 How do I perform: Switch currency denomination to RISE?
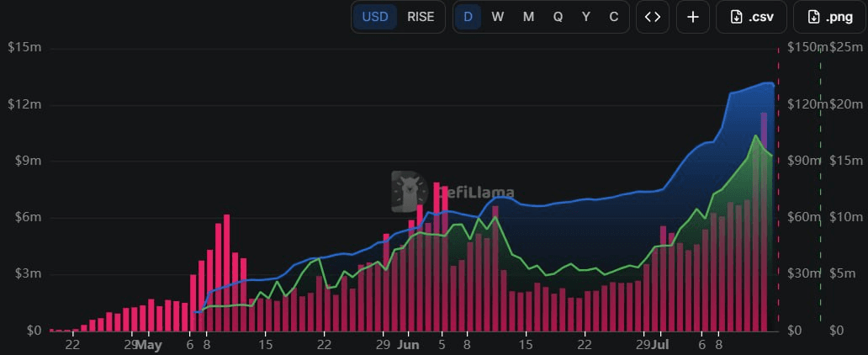pos(421,17)
